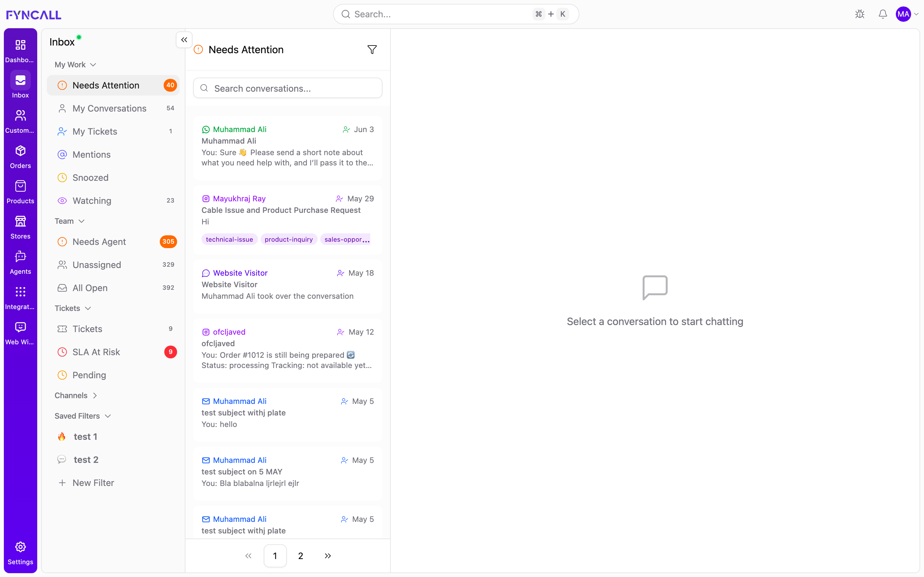Click the filter funnel icon
Image resolution: width=924 pixels, height=577 pixels.
coord(372,50)
